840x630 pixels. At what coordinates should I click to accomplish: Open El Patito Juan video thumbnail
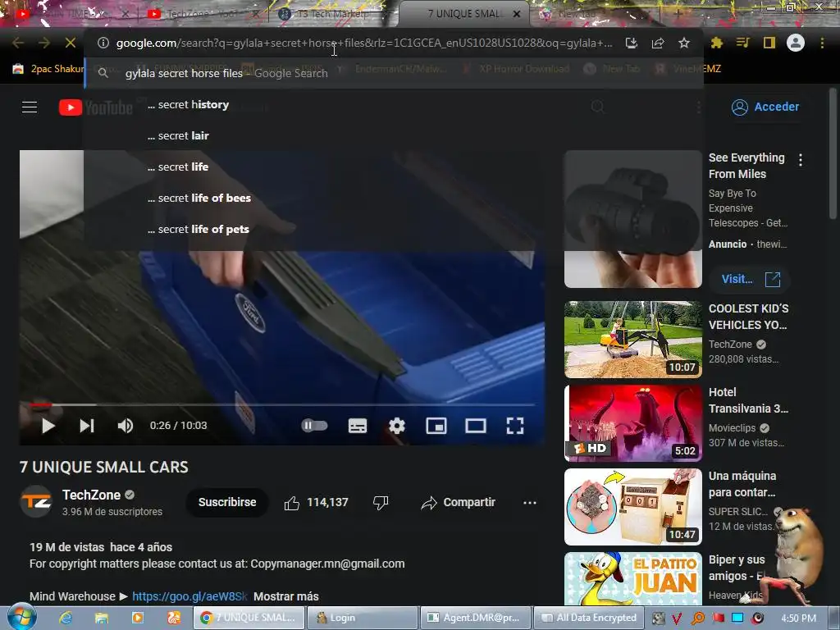coord(632,579)
